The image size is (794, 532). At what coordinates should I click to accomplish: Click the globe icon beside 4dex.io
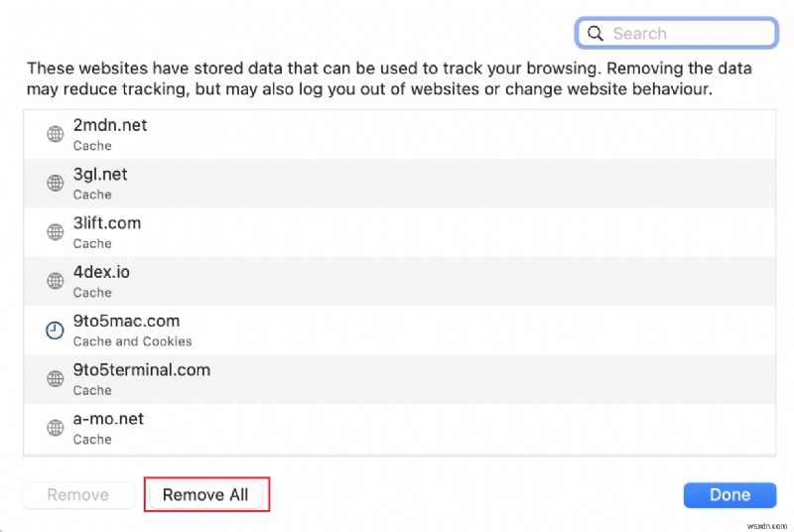pos(56,281)
